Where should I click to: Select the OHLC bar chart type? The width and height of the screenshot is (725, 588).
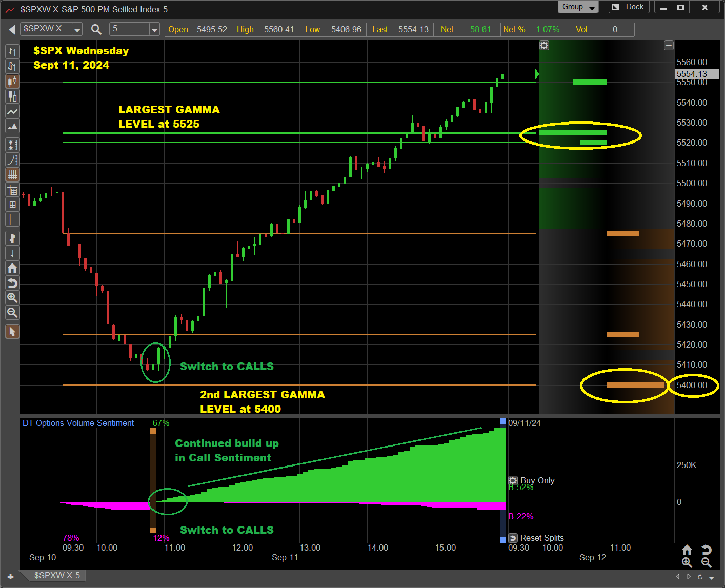coord(12,52)
